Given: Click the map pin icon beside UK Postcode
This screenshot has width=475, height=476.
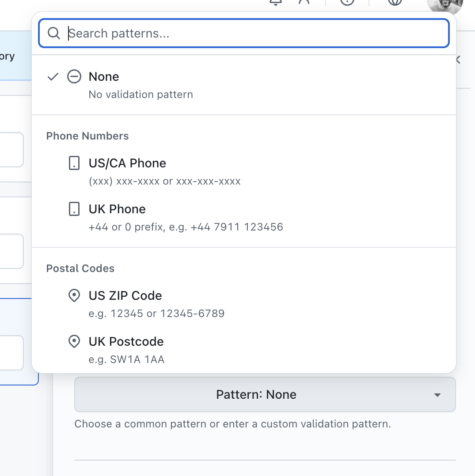Looking at the screenshot, I should [x=74, y=342].
